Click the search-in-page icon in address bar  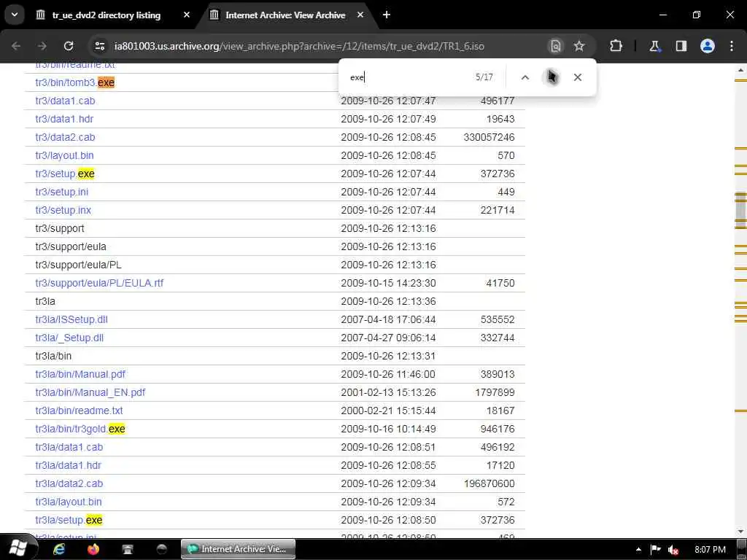(x=555, y=46)
